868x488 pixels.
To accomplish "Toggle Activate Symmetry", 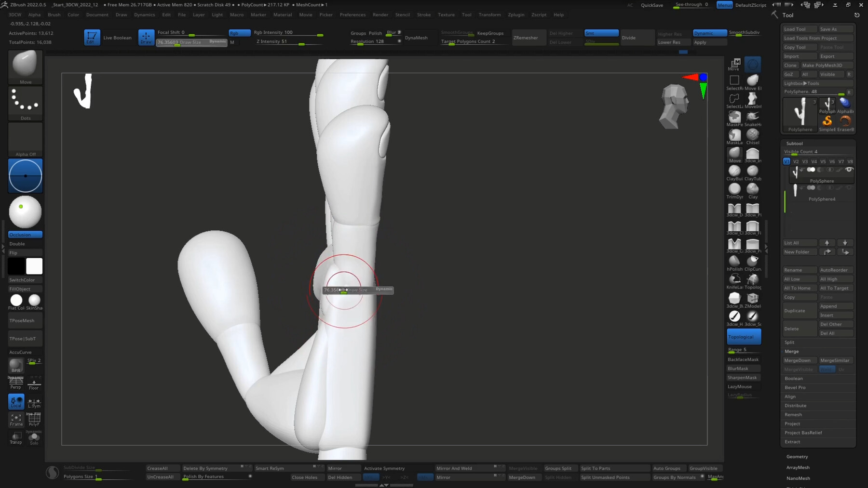I will click(384, 468).
